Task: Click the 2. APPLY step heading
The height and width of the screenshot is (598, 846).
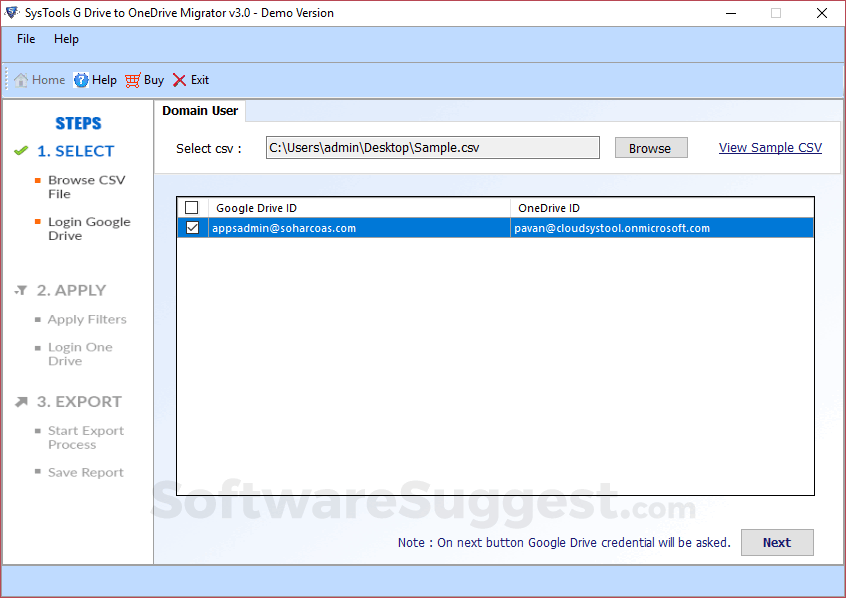Action: click(71, 290)
